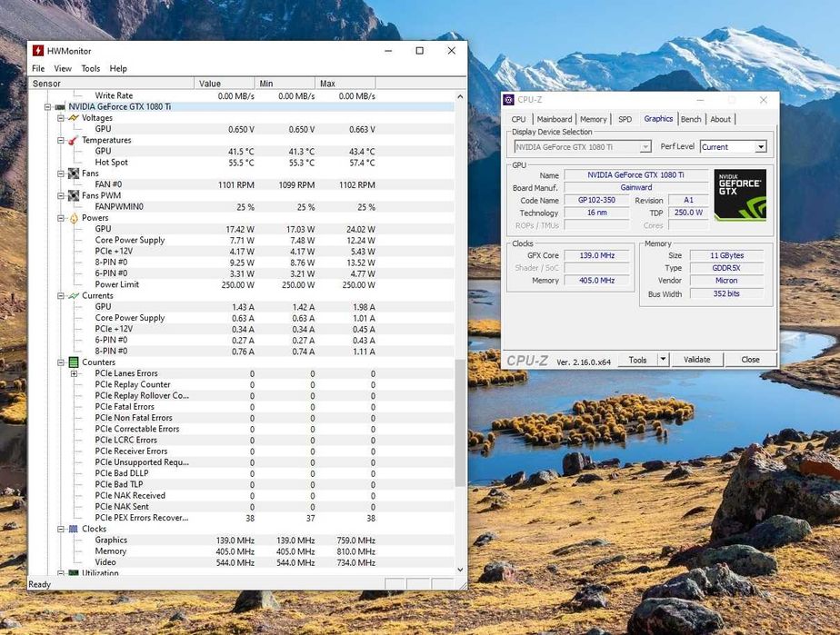Select the FAN #0 row
Image resolution: width=840 pixels, height=635 pixels.
pyautogui.click(x=242, y=184)
